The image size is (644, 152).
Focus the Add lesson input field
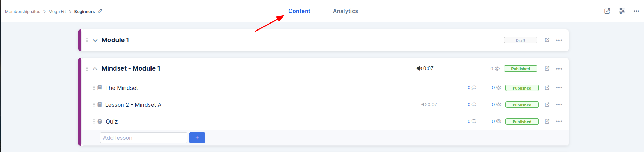[x=143, y=138]
